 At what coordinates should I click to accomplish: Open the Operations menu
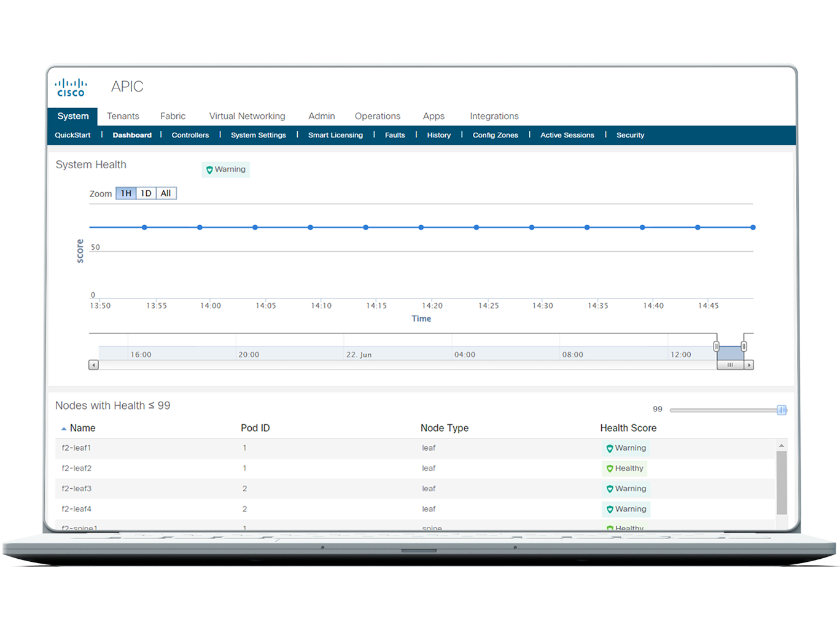tap(377, 116)
